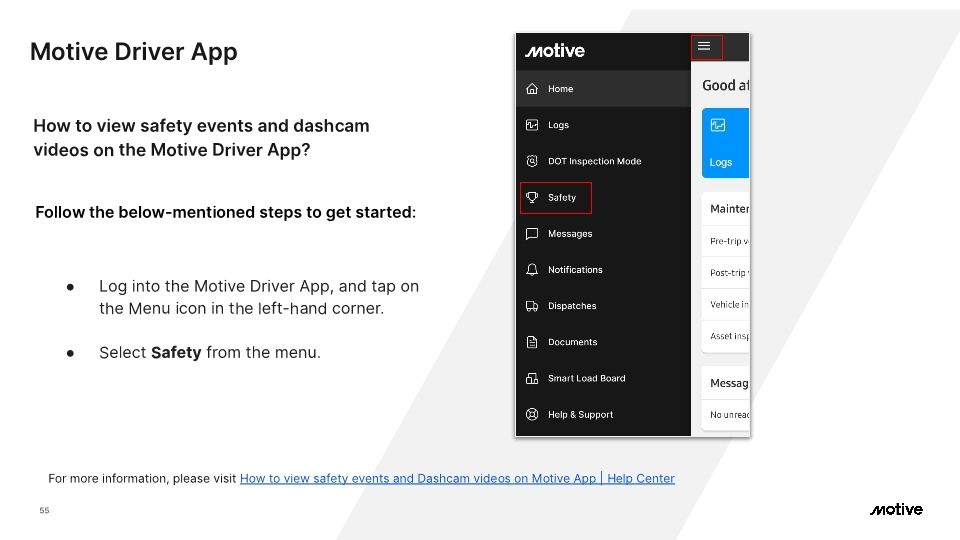Click the Notifications bell icon
960x540 pixels.
tap(532, 269)
